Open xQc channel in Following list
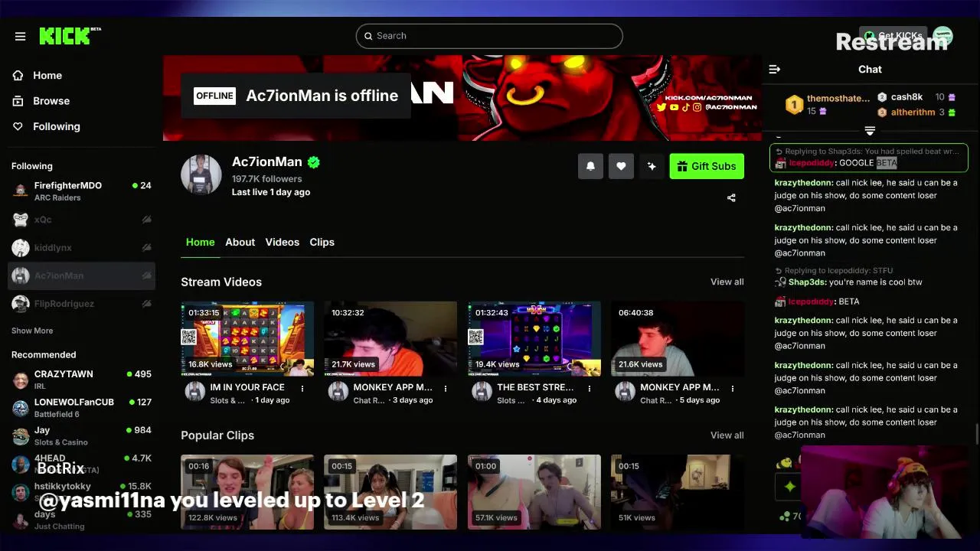Viewport: 980px width, 551px height. (x=82, y=220)
